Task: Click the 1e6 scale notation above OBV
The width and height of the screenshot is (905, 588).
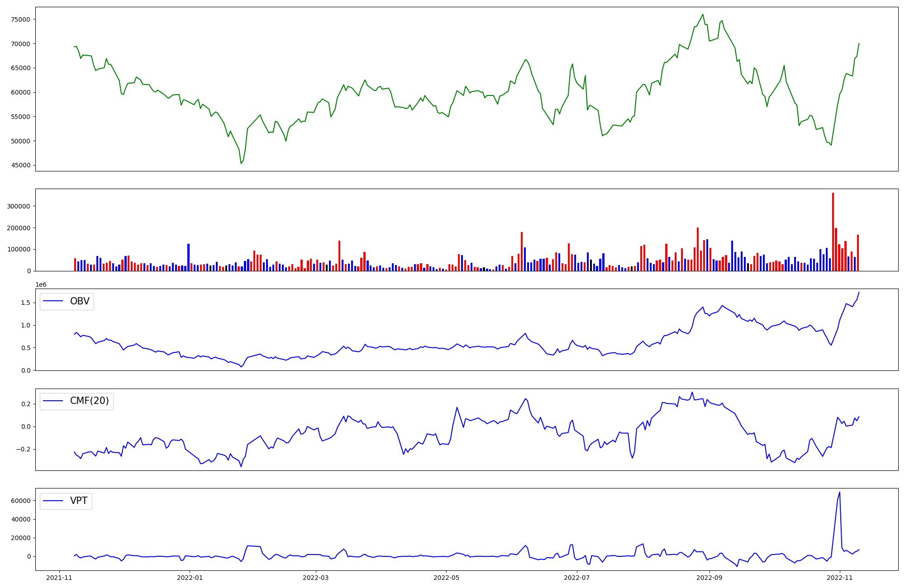Action: point(41,285)
